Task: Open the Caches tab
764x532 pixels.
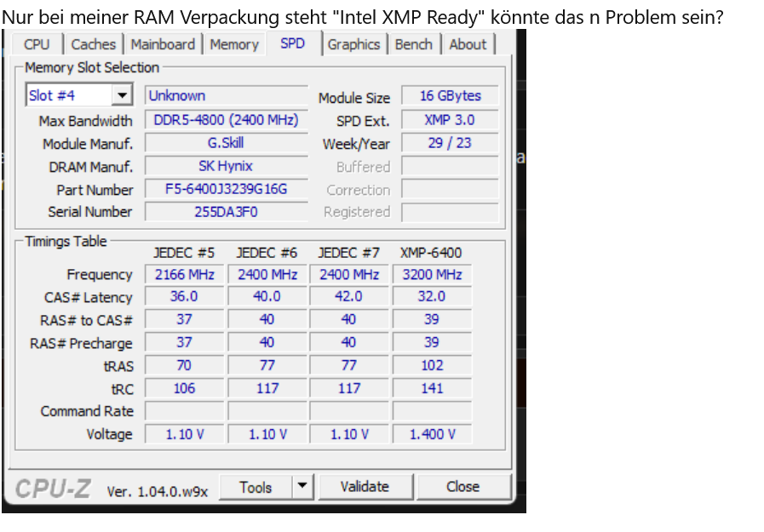Action: click(94, 44)
